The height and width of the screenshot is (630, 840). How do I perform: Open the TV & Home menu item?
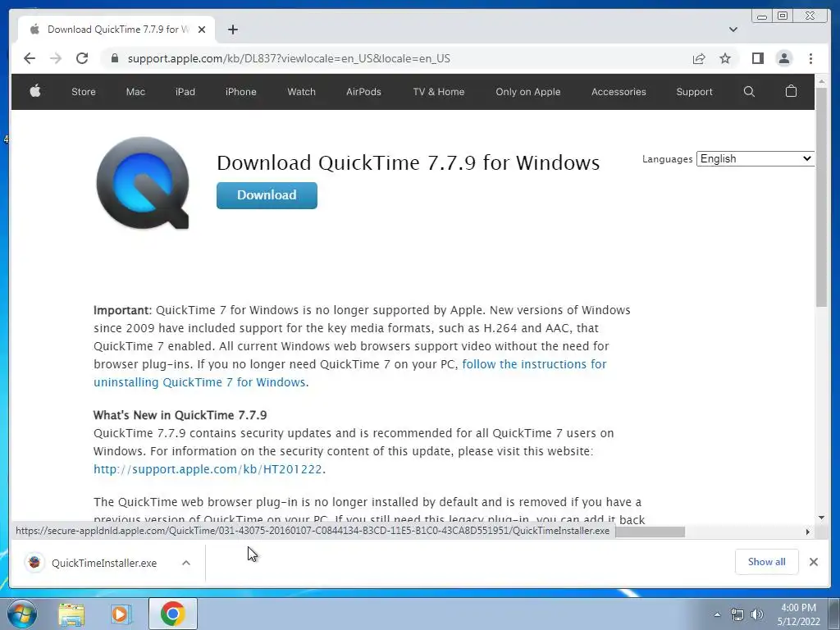coord(439,92)
